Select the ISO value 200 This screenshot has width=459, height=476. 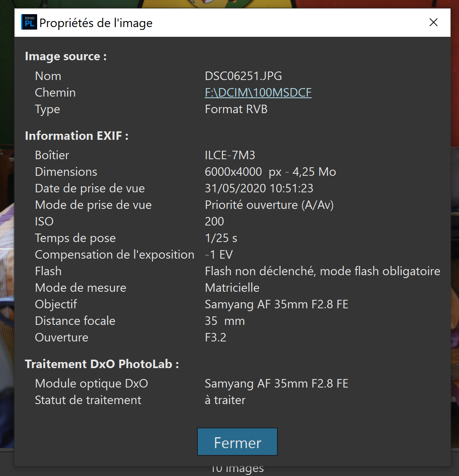[x=214, y=221]
